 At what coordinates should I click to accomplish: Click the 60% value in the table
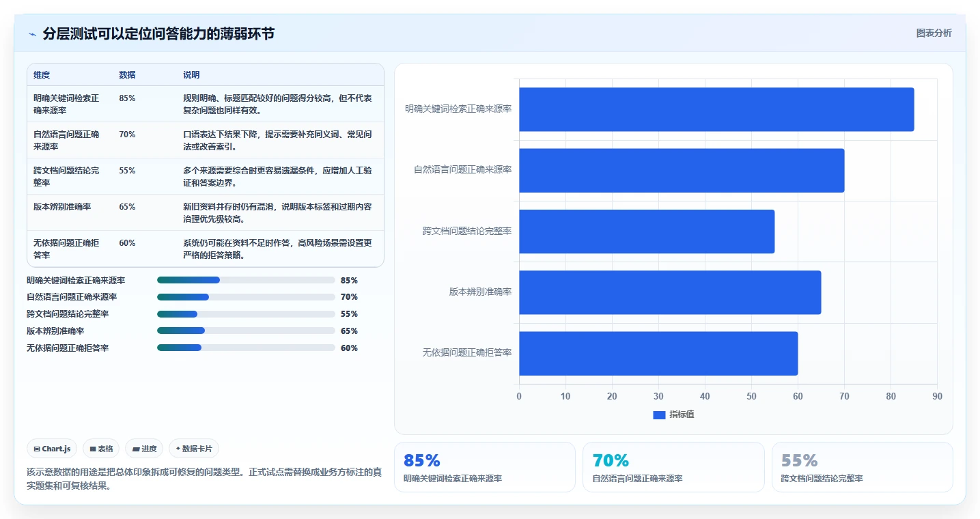coord(127,242)
